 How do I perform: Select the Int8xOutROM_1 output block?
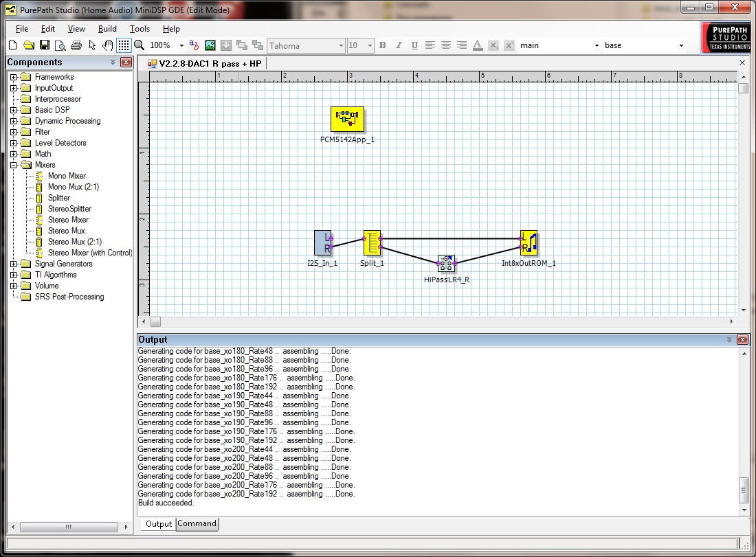pyautogui.click(x=529, y=243)
